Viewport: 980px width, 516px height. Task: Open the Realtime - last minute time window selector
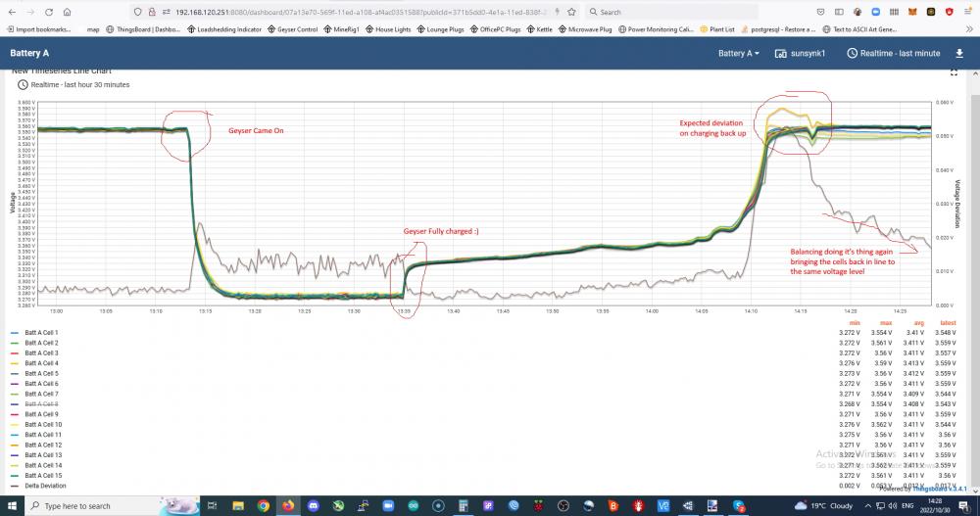(x=893, y=53)
